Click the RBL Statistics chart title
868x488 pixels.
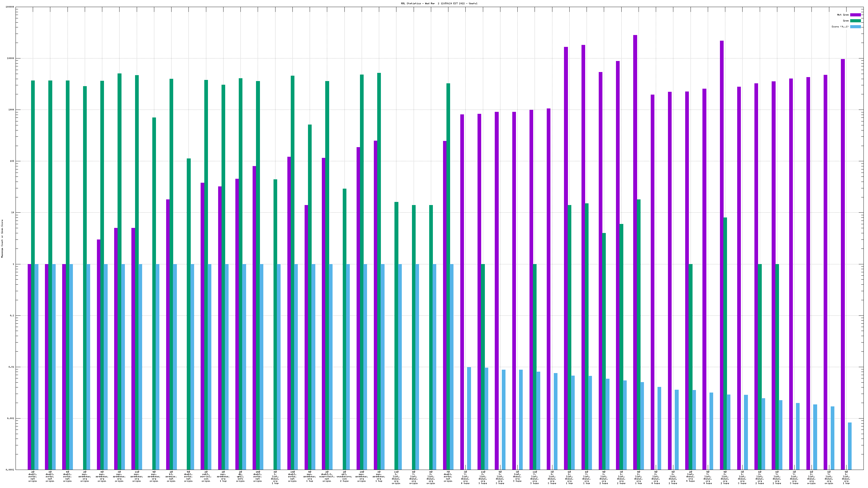(439, 3)
